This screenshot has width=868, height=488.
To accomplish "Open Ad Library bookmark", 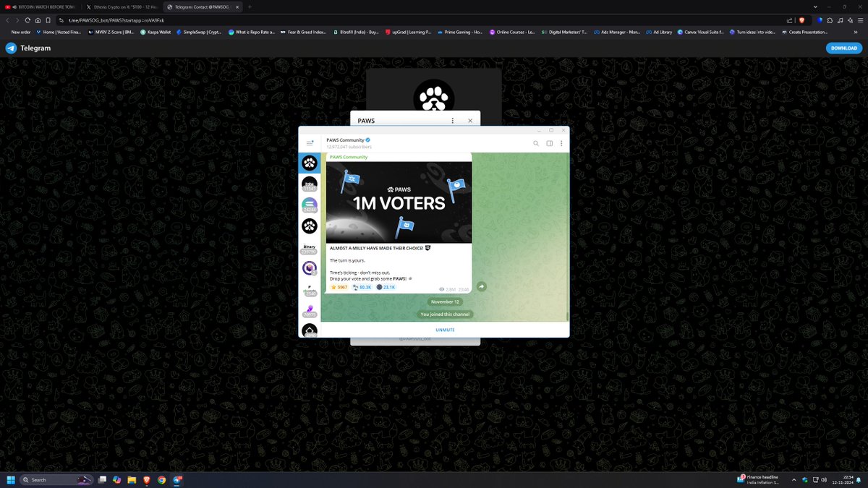I will 658,32.
